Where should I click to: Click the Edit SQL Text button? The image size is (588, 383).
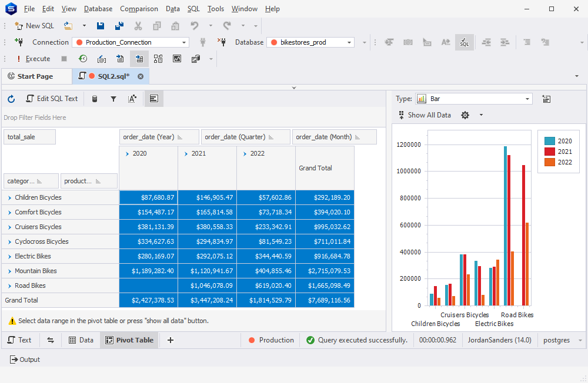tap(52, 99)
